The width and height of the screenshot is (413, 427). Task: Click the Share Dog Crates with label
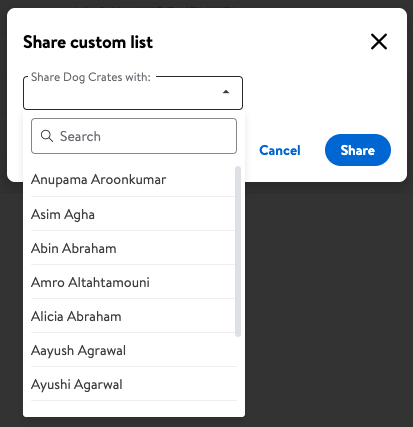point(91,77)
